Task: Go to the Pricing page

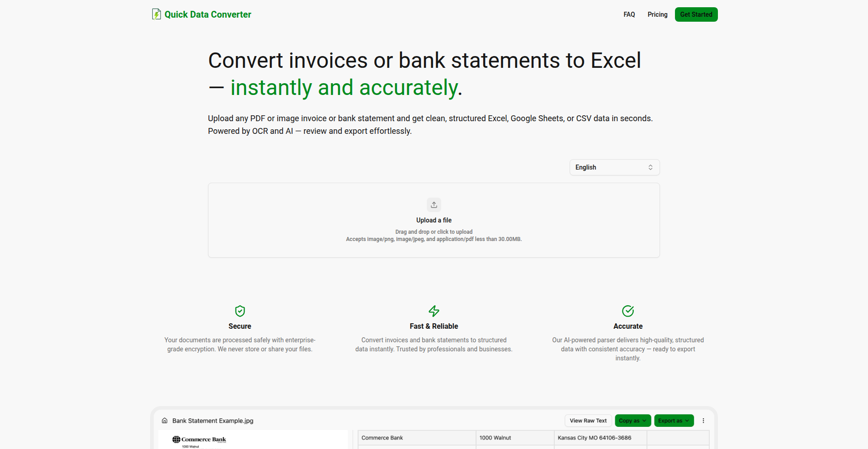Action: [x=657, y=14]
